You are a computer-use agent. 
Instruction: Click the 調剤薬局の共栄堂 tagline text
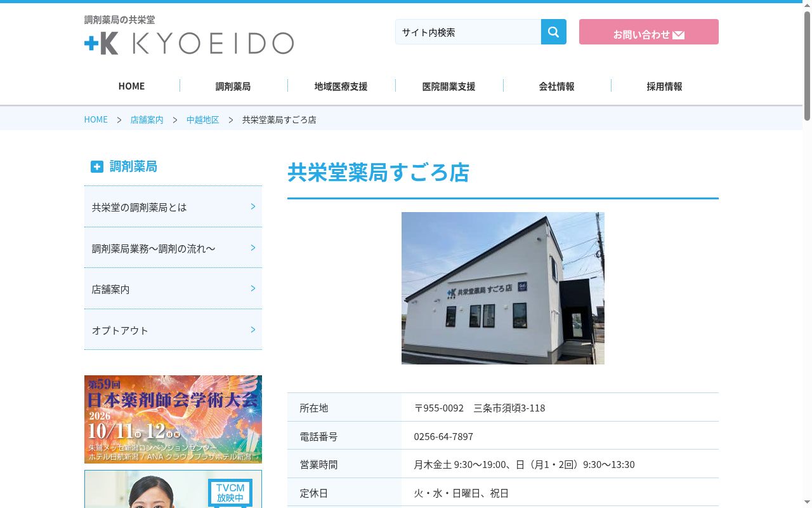tap(119, 20)
